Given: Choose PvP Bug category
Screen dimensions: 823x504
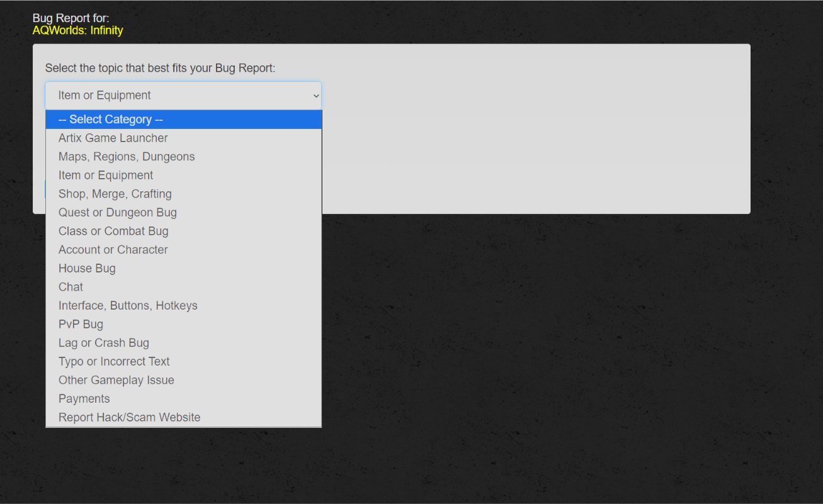Looking at the screenshot, I should [183, 324].
